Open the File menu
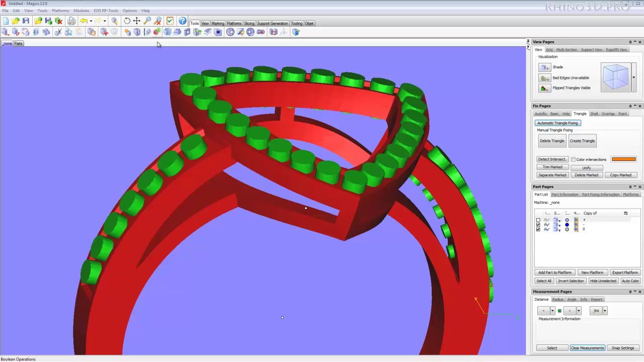The width and height of the screenshot is (644, 362). [5, 11]
